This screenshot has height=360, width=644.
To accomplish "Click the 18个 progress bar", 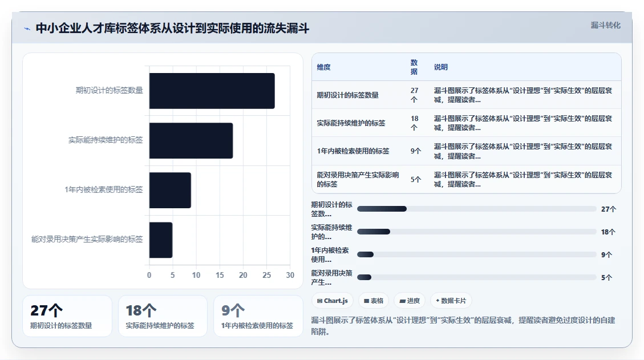I will pyautogui.click(x=476, y=232).
